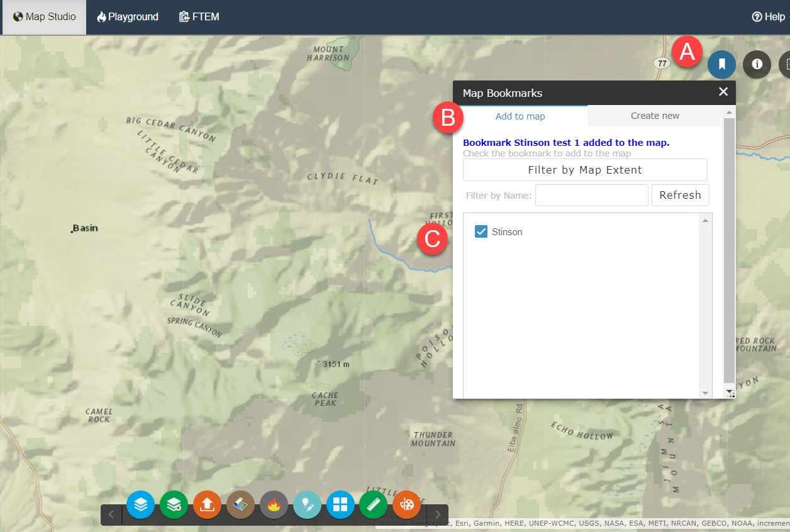Open the Layers tool
The width and height of the screenshot is (790, 532).
coord(140,504)
